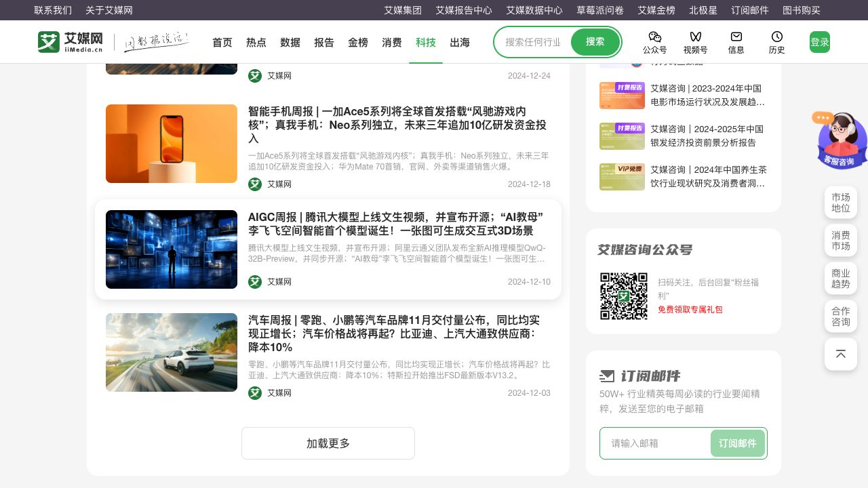Click the 登录 login button
Viewport: 868px width, 488px height.
coord(819,42)
